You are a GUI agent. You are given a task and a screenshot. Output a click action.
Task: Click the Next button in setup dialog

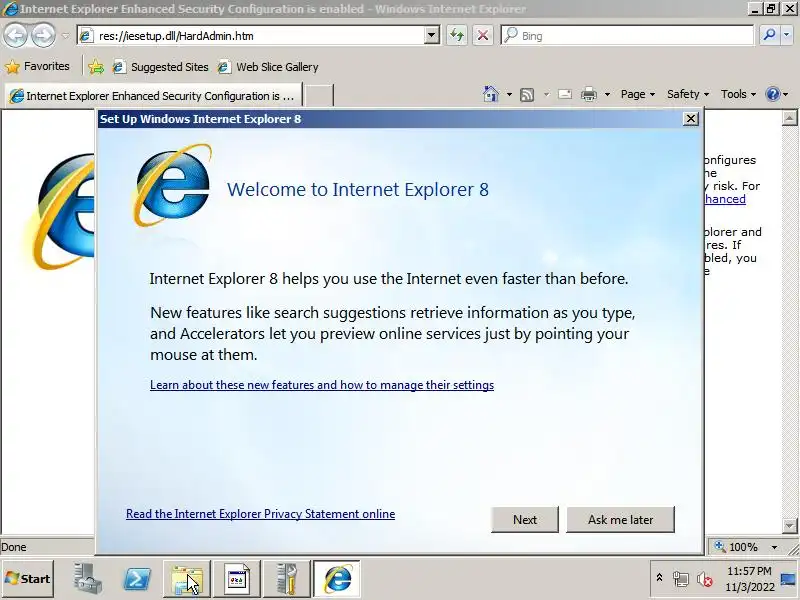point(524,519)
